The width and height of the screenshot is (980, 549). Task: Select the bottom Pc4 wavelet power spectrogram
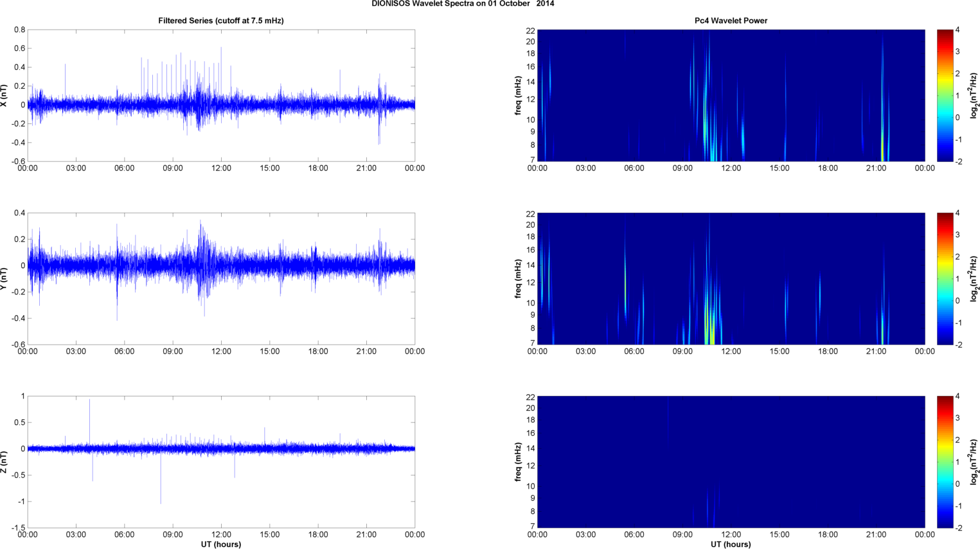tap(731, 462)
